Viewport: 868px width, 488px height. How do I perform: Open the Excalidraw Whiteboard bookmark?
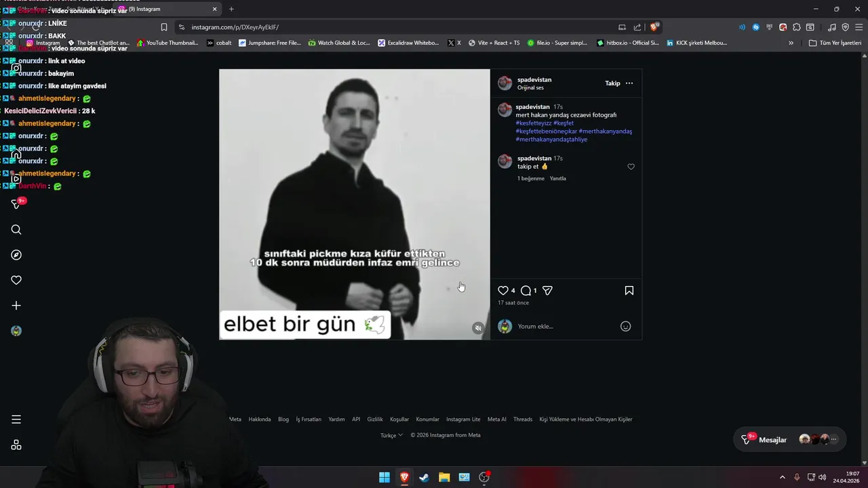pos(408,43)
